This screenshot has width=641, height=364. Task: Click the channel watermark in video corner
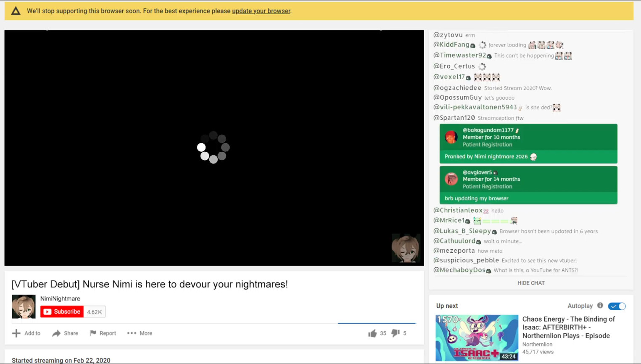point(406,248)
